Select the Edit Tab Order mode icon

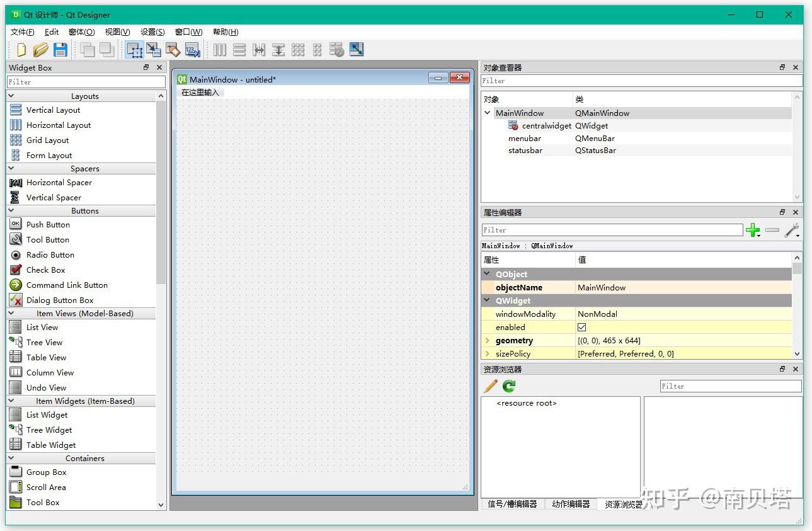coord(192,50)
